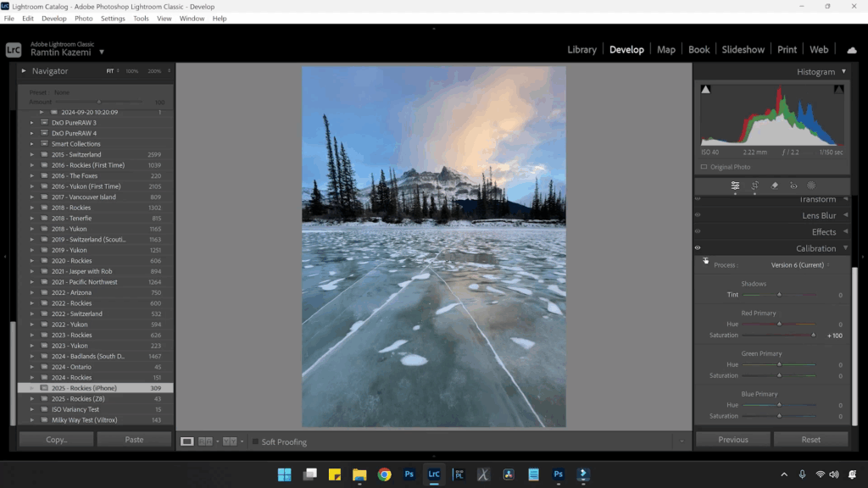
Task: Click the Reset button
Action: pos(810,439)
